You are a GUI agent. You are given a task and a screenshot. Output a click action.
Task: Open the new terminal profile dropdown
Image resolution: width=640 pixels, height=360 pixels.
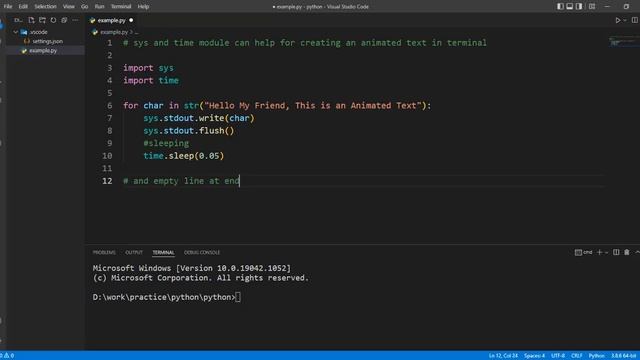pyautogui.click(x=606, y=253)
